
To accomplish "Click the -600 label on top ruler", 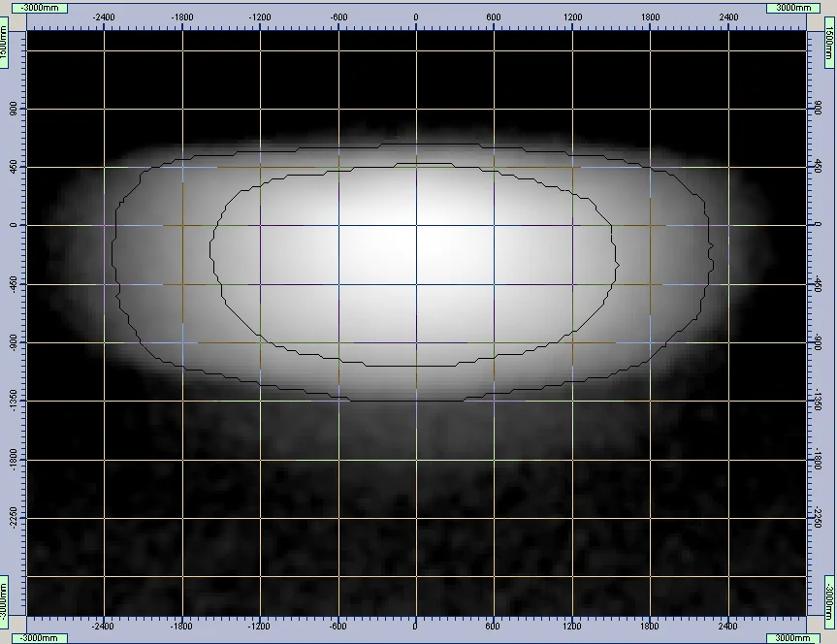I will click(338, 17).
